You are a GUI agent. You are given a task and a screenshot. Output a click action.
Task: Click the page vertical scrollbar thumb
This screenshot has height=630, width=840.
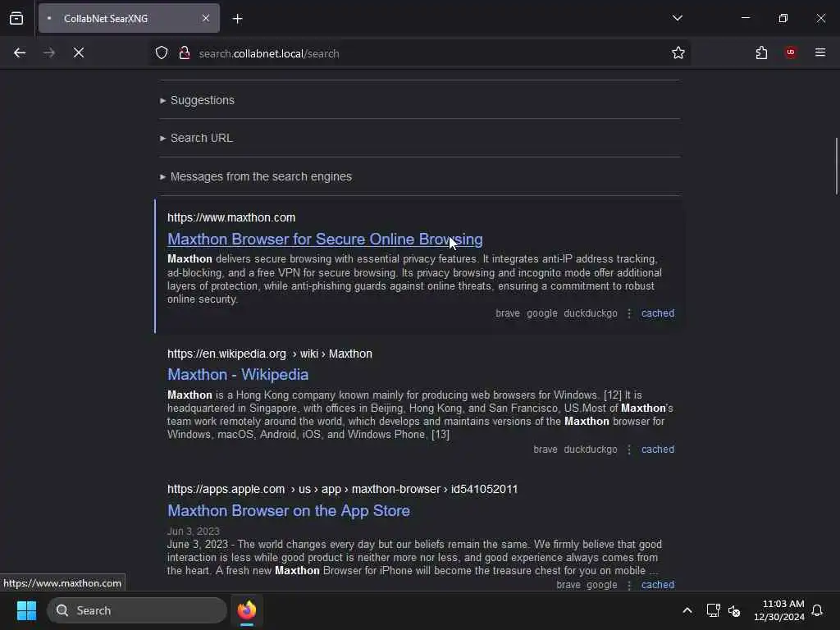(x=836, y=166)
